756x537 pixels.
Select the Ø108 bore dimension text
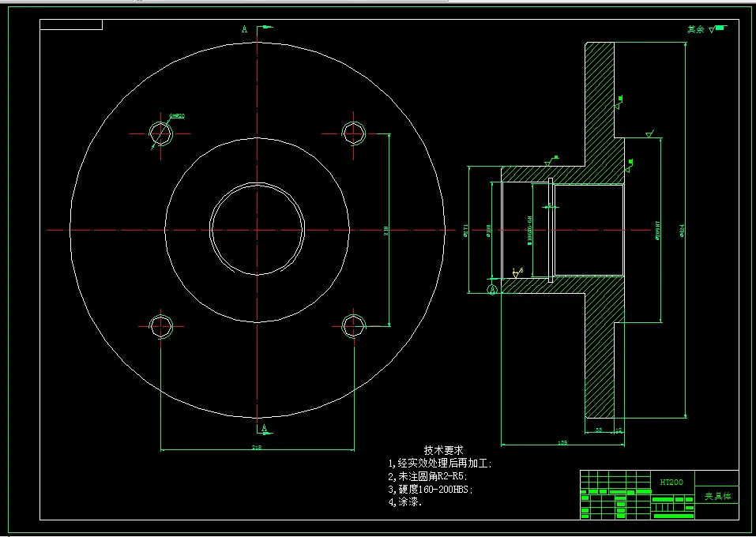pos(490,230)
